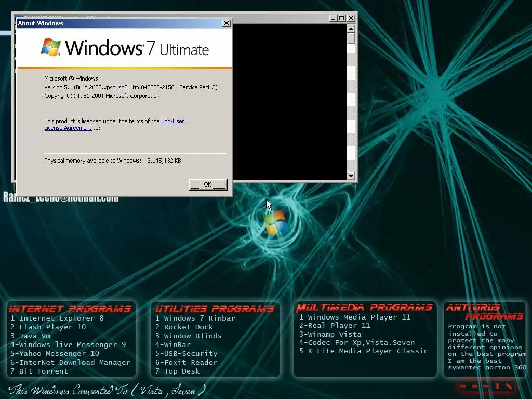This screenshot has height=399, width=532.
Task: Click the glowing Windows orb on desktop
Action: coord(275,222)
